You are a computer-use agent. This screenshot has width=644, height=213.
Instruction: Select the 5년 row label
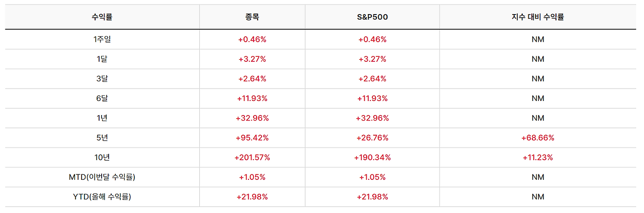102,138
